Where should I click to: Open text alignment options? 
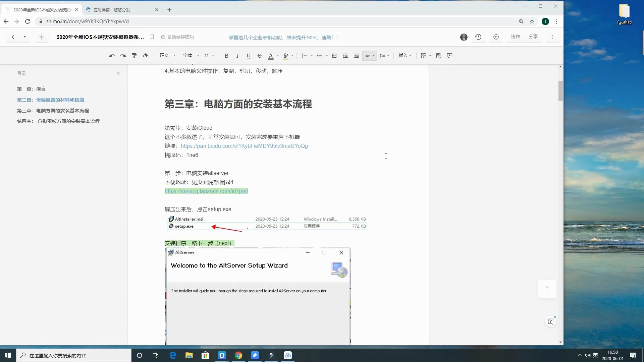pyautogui.click(x=369, y=56)
